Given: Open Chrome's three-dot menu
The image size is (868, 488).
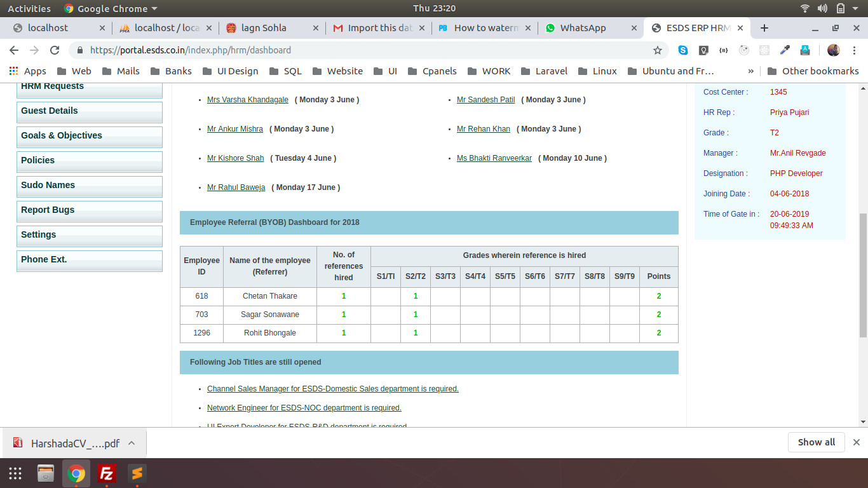Looking at the screenshot, I should [854, 50].
